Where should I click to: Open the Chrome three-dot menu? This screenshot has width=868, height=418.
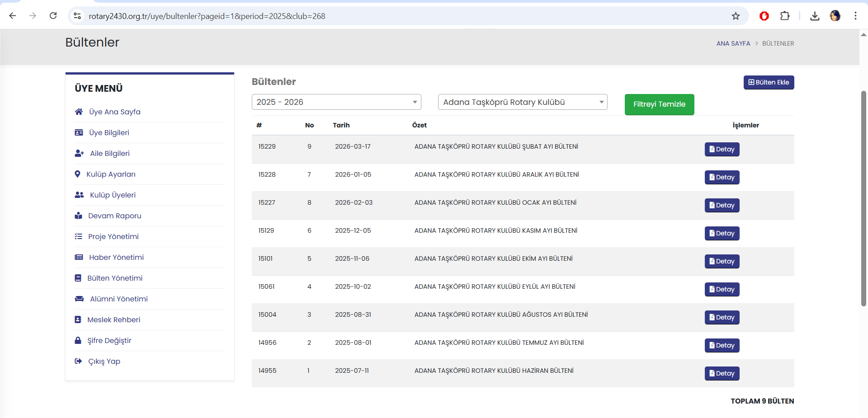(855, 16)
